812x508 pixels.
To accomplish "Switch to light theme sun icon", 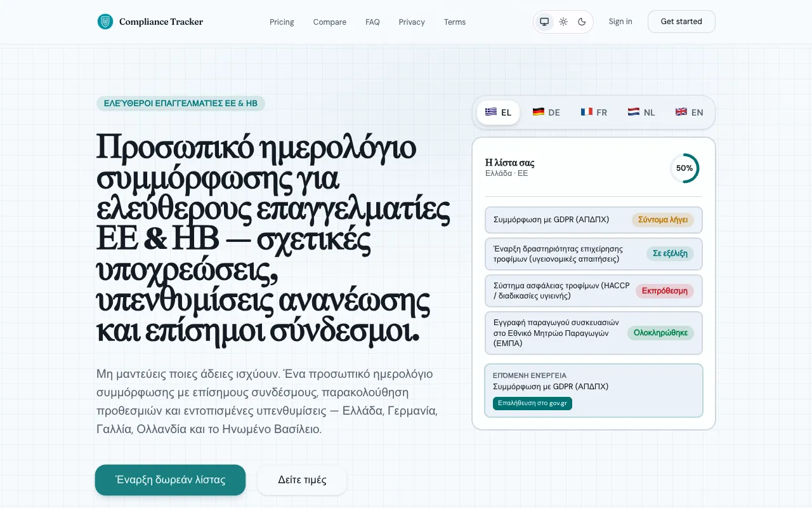I will click(x=563, y=22).
